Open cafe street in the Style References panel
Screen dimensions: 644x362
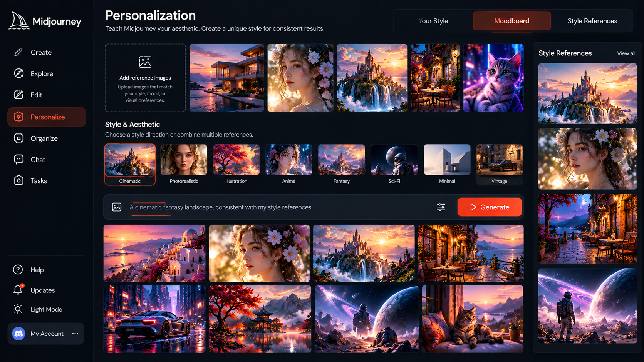(x=587, y=229)
